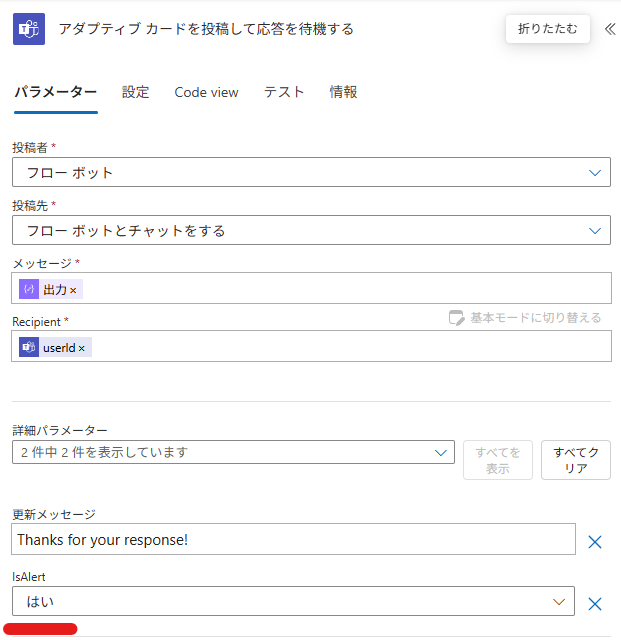621x640 pixels.
Task: Click the purple expression icon beside 出力
Action: point(29,289)
